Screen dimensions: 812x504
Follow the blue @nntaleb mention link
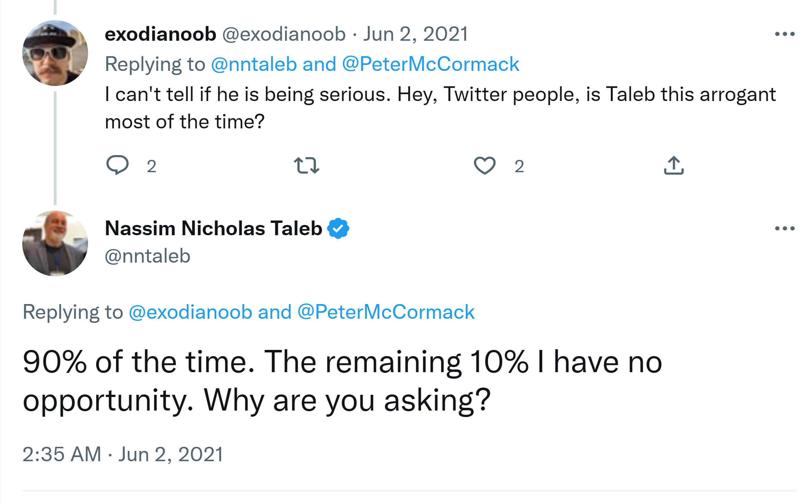pyautogui.click(x=254, y=64)
